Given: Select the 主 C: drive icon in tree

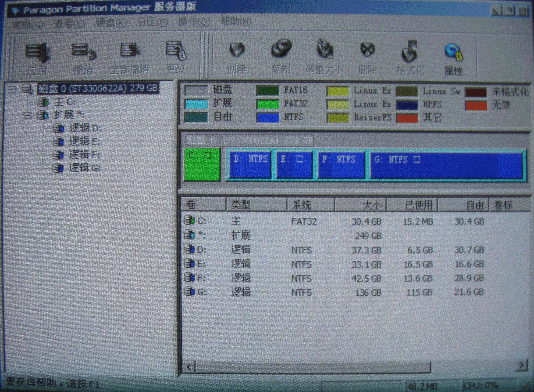Looking at the screenshot, I should click(x=43, y=102).
